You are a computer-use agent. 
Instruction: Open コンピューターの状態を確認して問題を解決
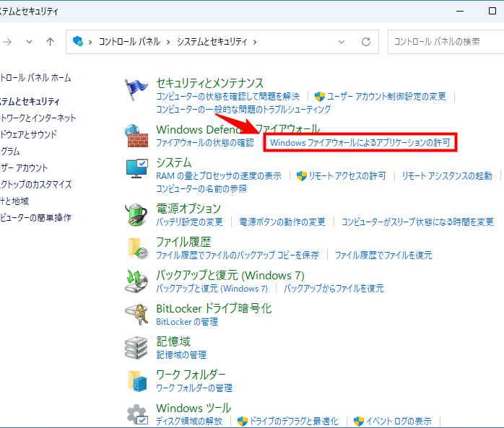[x=227, y=97]
